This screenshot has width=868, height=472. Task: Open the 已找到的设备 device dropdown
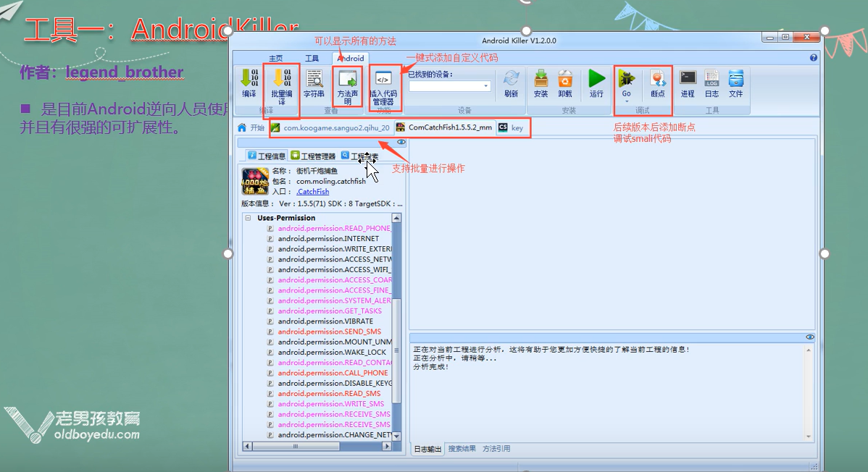pos(488,85)
